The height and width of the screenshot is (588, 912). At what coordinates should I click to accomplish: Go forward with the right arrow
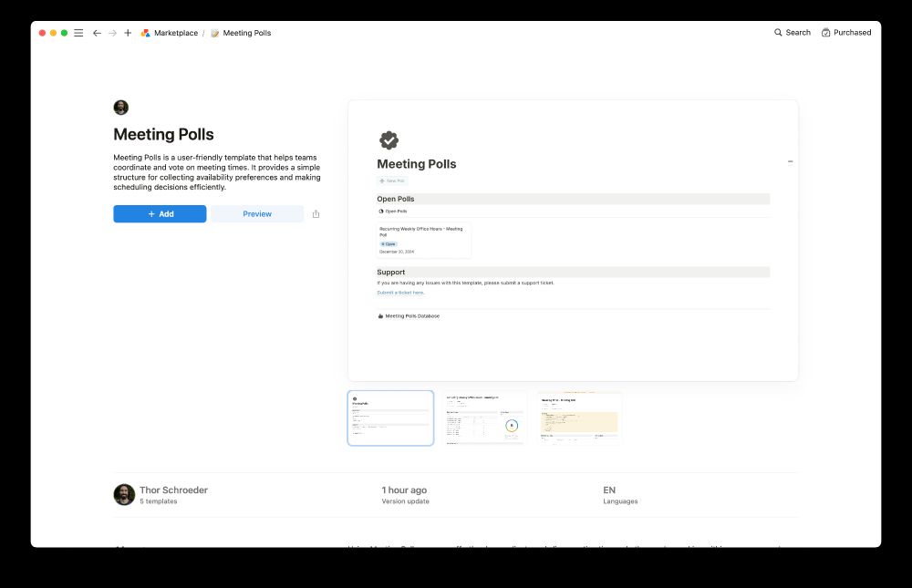coord(113,33)
